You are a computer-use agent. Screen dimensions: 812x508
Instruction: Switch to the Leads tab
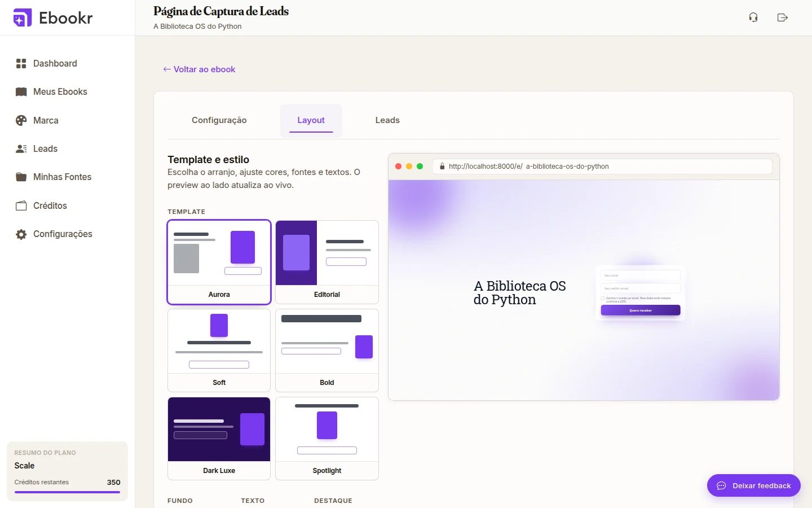(387, 120)
